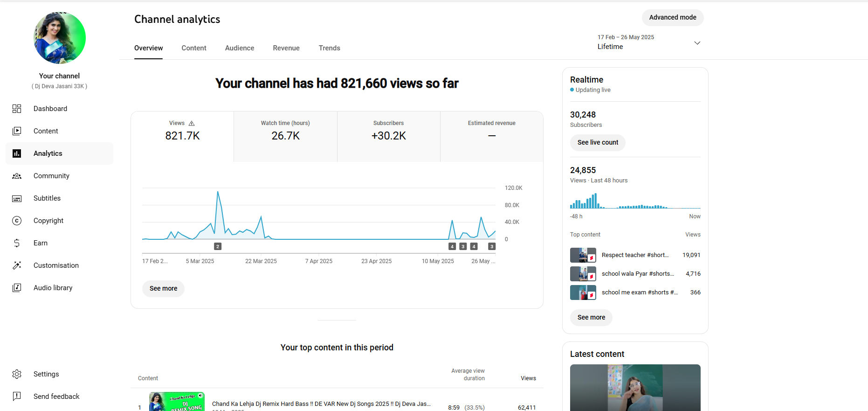Open the Trends tab
This screenshot has height=411, width=868.
329,48
